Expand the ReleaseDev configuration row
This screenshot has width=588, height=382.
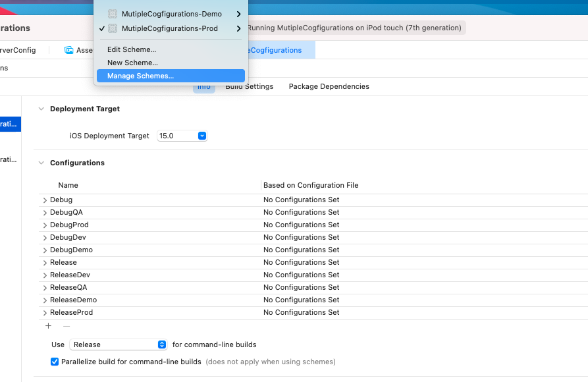tap(45, 275)
